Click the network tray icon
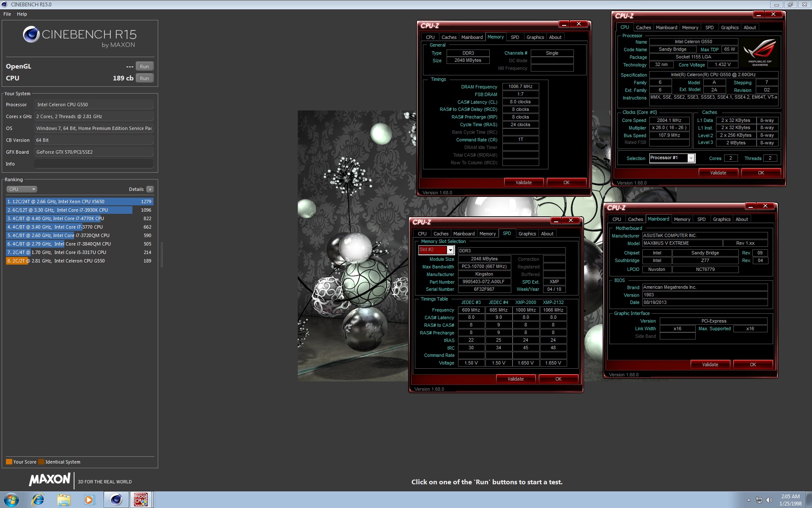812x508 pixels. [759, 500]
